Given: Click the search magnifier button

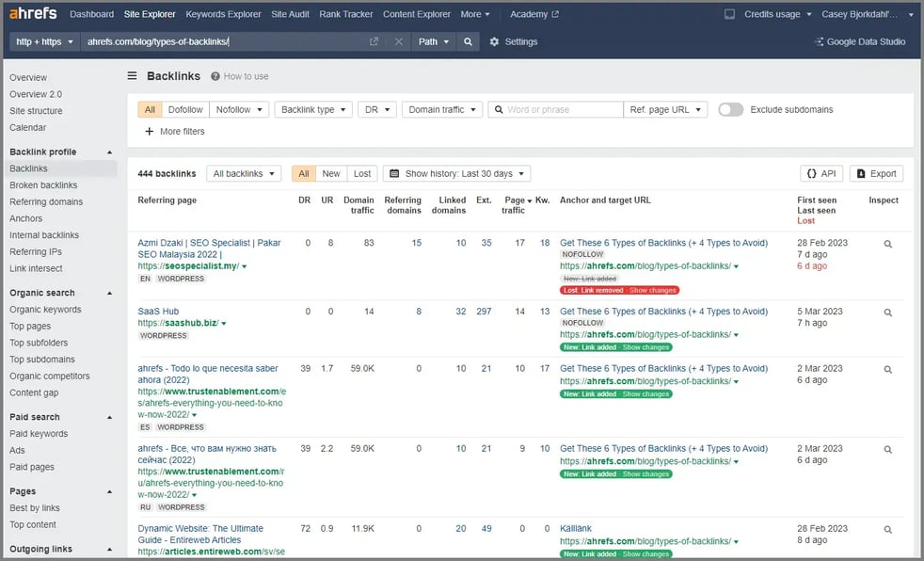Looking at the screenshot, I should click(468, 41).
